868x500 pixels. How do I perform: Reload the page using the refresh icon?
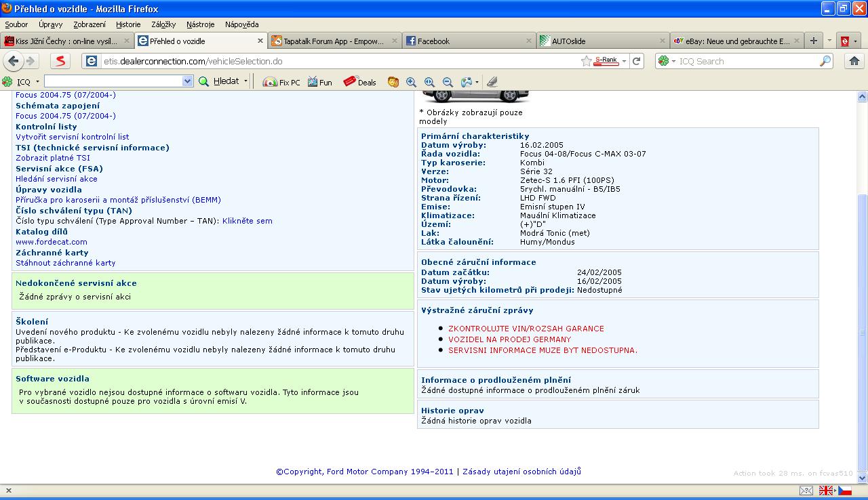point(636,61)
